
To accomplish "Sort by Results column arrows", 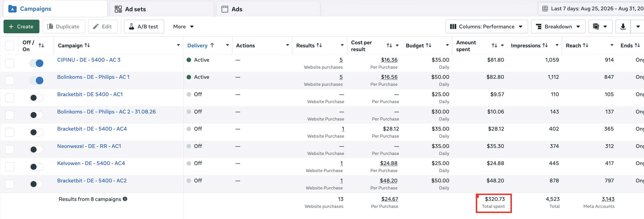I will pos(319,45).
